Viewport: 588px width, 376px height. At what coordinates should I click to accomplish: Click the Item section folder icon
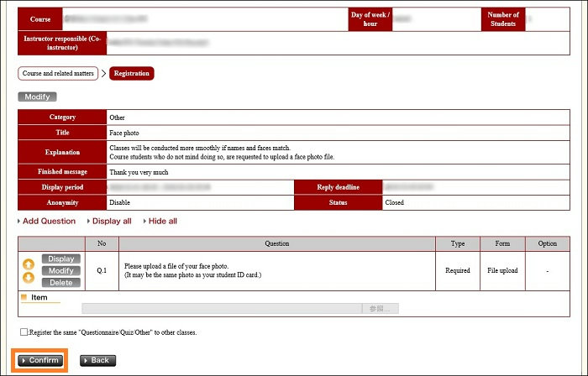(24, 297)
